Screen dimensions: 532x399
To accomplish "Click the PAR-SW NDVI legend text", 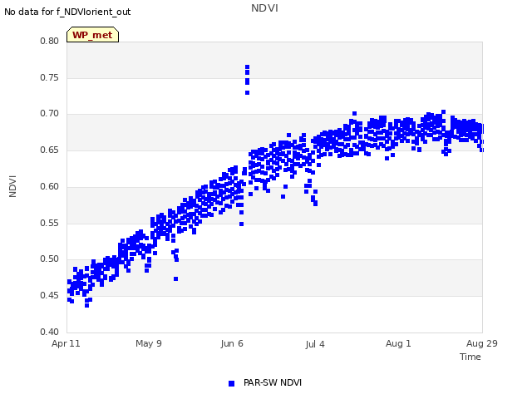I will click(273, 382).
